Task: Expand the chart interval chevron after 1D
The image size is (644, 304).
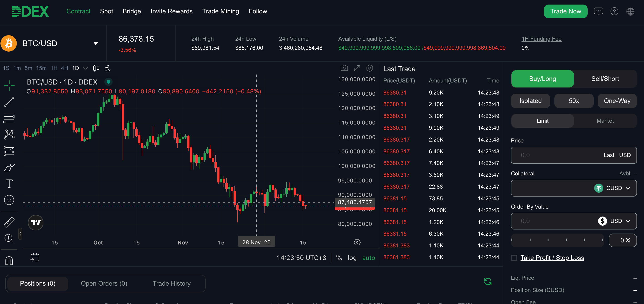Action: [86, 68]
